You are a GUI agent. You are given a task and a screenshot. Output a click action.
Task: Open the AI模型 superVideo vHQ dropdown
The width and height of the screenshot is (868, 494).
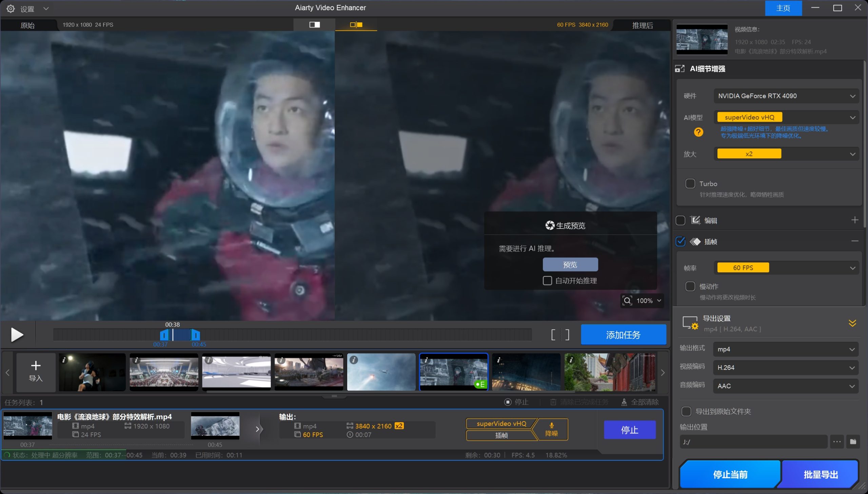[x=786, y=117]
